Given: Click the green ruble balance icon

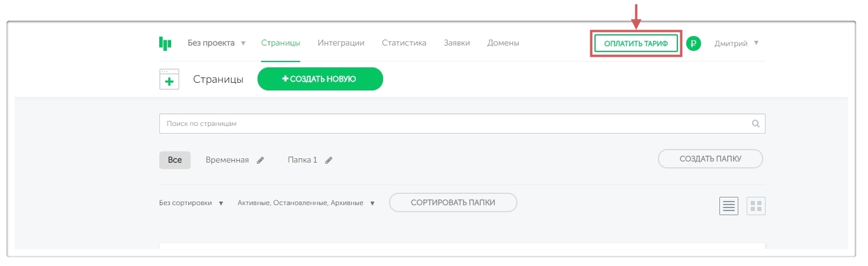Looking at the screenshot, I should [x=693, y=43].
